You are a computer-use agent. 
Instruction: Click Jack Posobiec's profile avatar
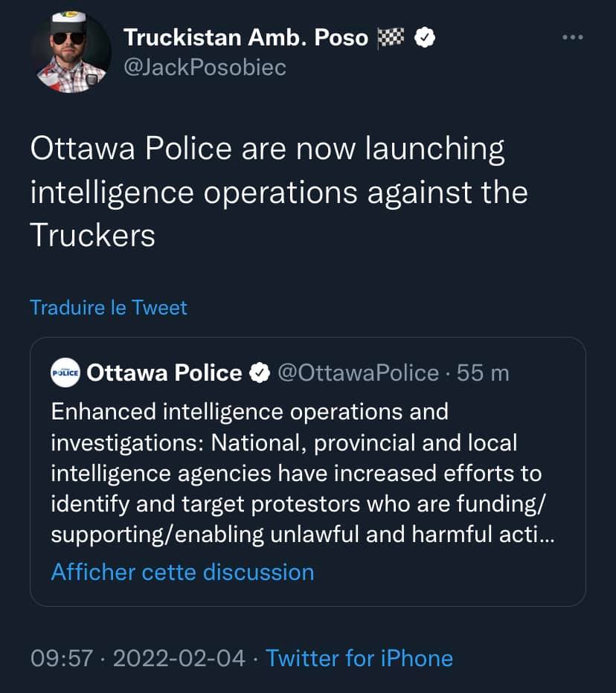pyautogui.click(x=71, y=52)
